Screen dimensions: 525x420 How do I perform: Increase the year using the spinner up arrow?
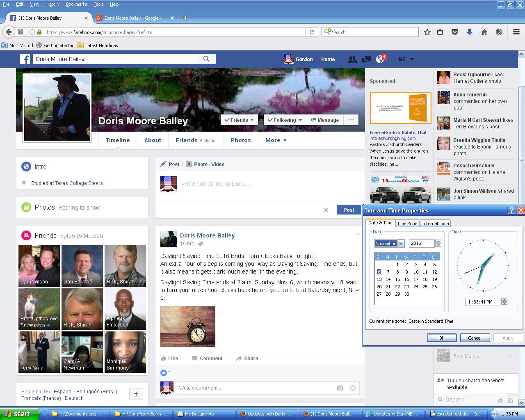(x=438, y=242)
